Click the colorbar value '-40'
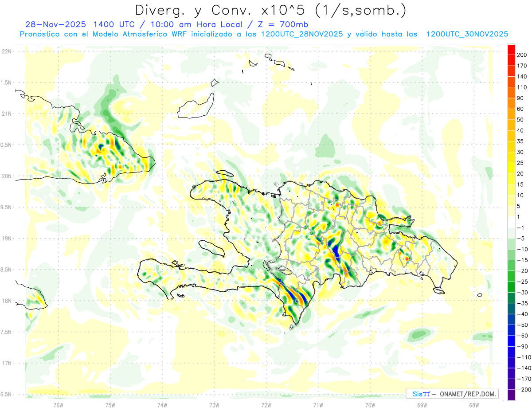The image size is (532, 411). 524,314
